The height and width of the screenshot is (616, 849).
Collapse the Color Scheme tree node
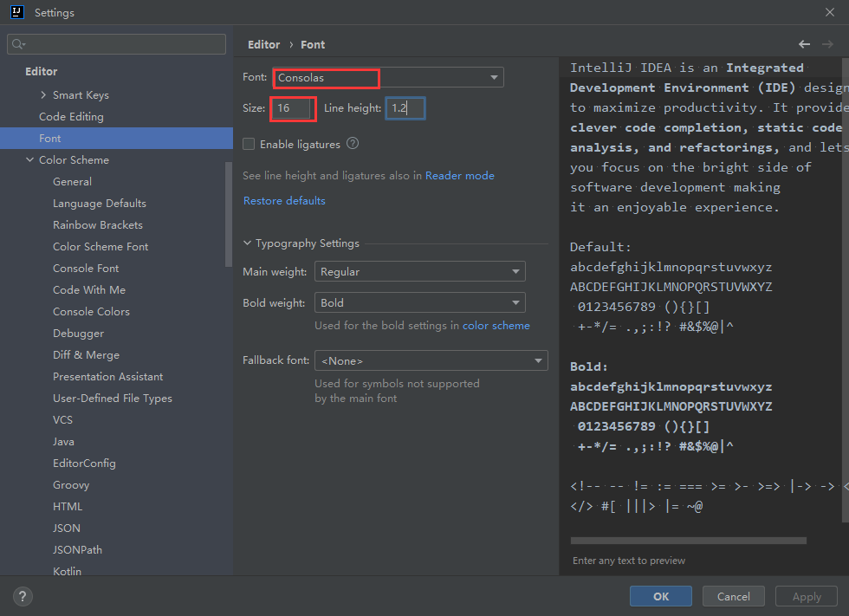pyautogui.click(x=29, y=159)
